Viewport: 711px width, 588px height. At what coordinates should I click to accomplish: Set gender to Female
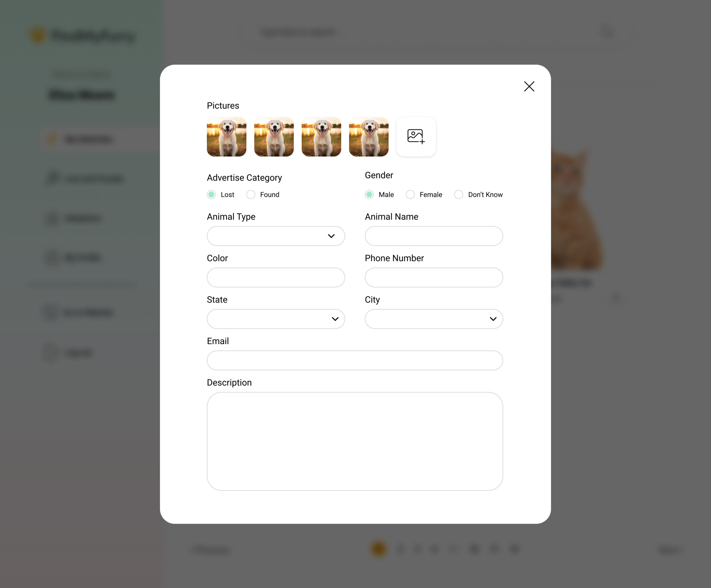pyautogui.click(x=410, y=195)
